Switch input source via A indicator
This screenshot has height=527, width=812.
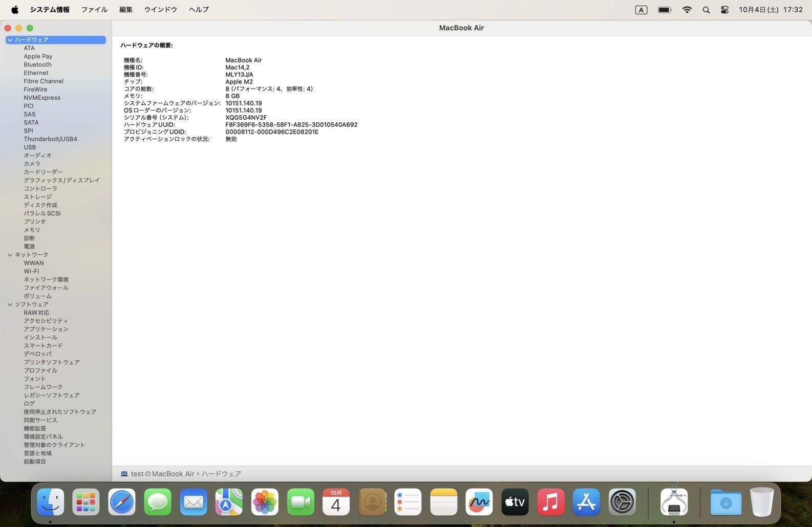641,10
